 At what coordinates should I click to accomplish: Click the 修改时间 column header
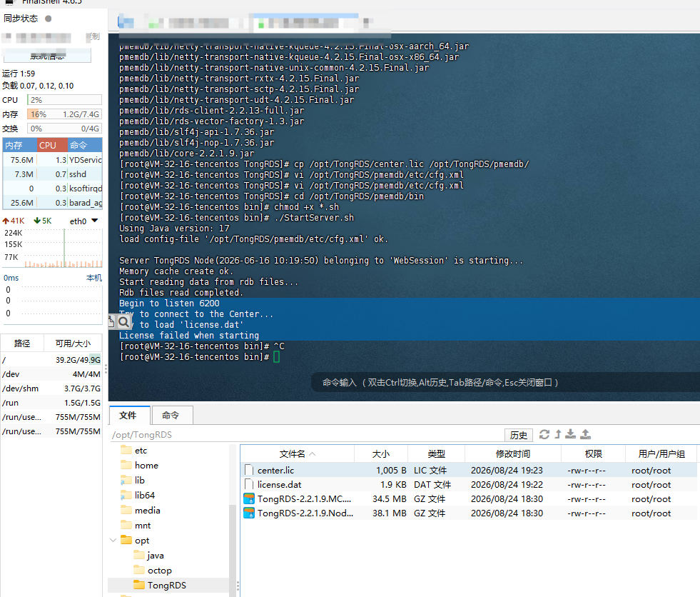point(512,454)
